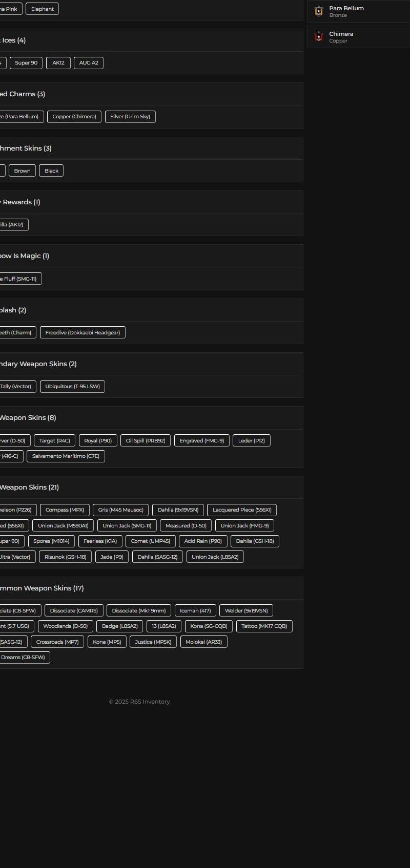Click the Copper (Chimera) charm tag
The height and width of the screenshot is (868, 410).
pos(74,117)
